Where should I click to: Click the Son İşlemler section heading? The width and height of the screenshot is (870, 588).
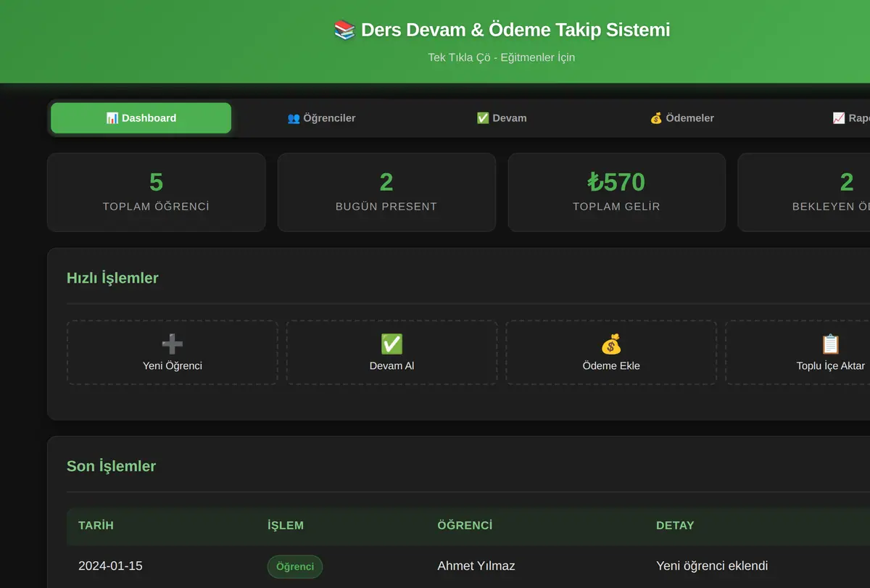111,466
